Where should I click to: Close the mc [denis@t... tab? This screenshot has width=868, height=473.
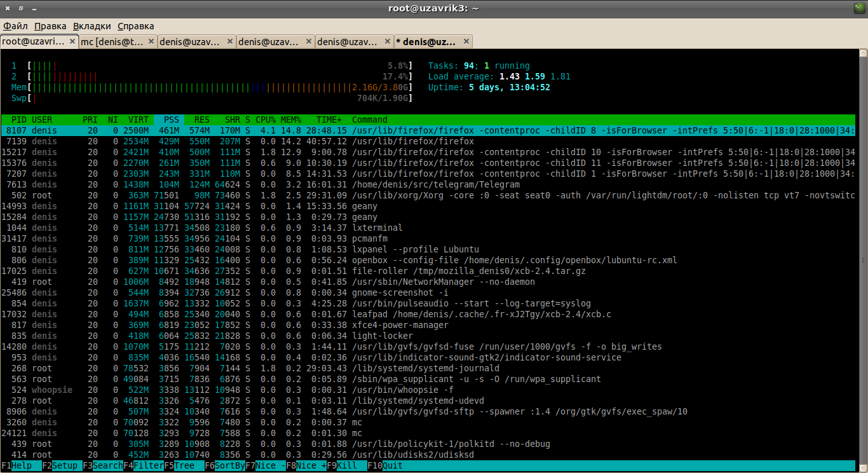pyautogui.click(x=151, y=42)
